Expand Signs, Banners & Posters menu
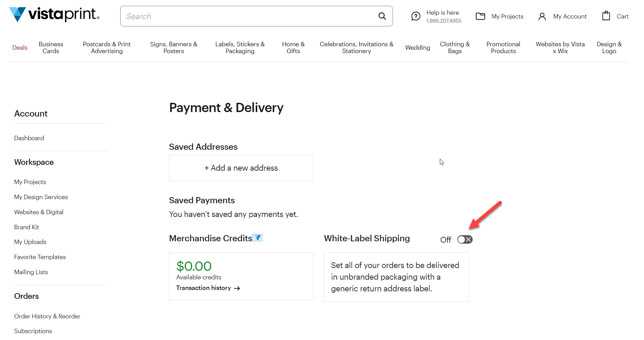 click(174, 48)
